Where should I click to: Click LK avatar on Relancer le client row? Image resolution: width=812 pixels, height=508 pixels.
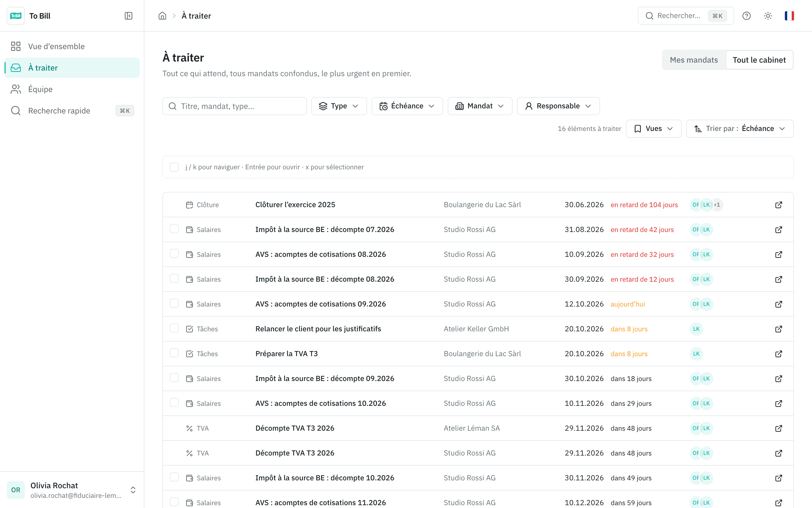(696, 329)
